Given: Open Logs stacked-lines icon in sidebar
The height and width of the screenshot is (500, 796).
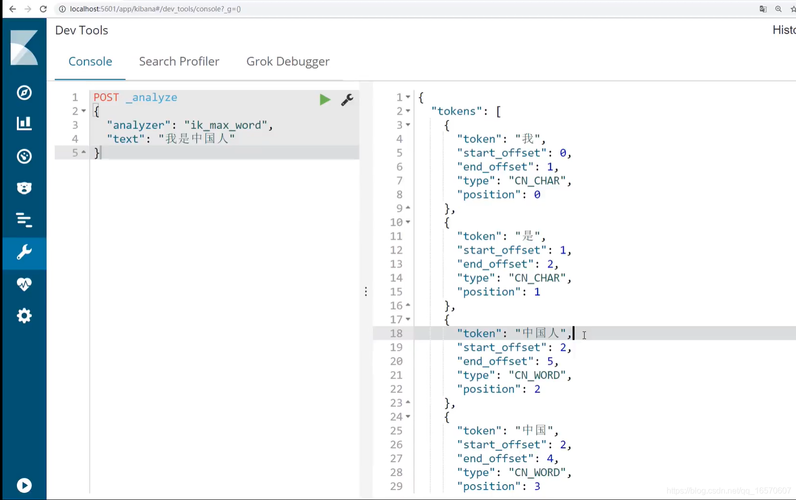Looking at the screenshot, I should point(24,220).
